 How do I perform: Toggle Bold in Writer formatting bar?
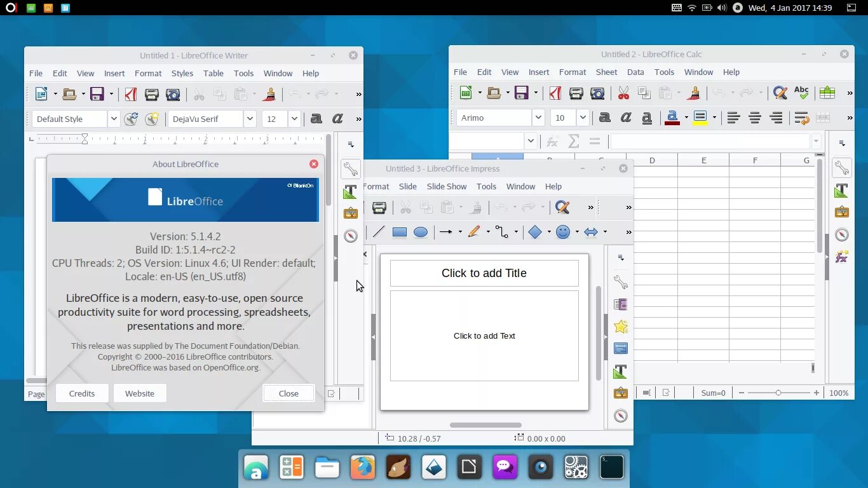316,119
